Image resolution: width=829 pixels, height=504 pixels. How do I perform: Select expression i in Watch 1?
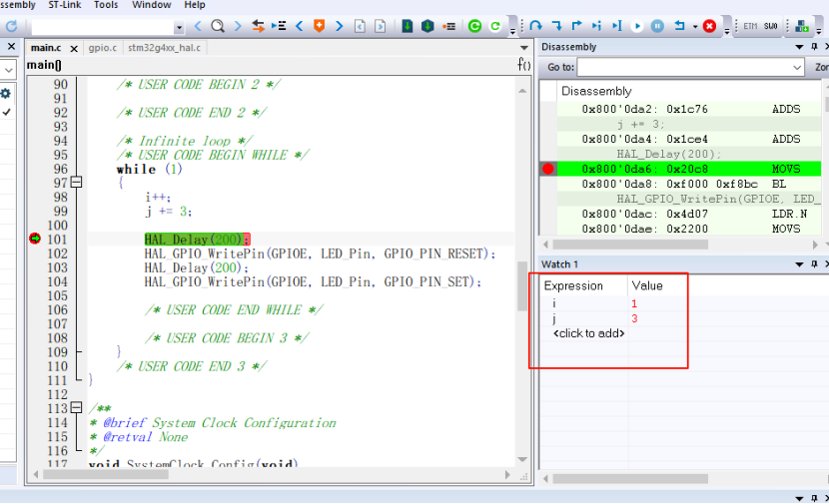click(554, 303)
